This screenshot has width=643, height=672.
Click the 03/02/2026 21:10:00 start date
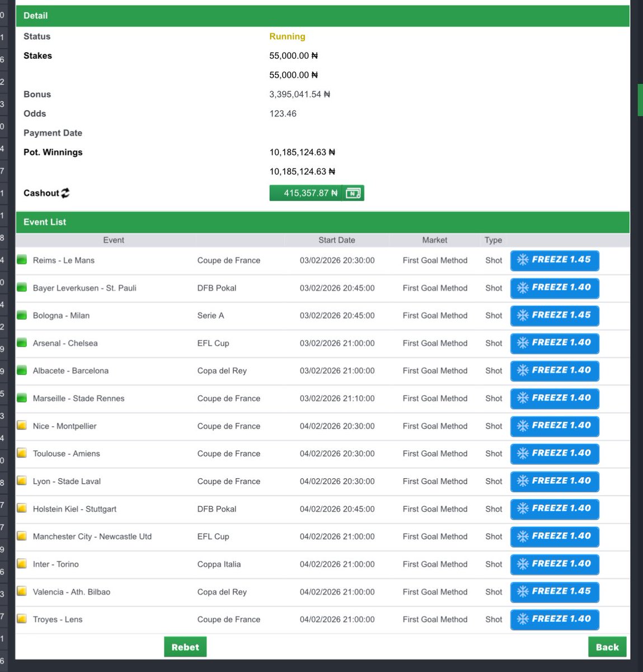point(337,399)
